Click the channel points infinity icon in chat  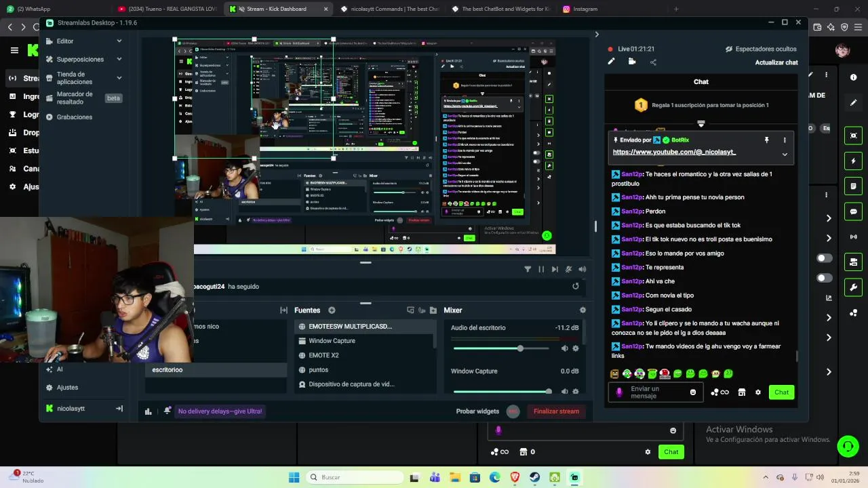pos(720,392)
